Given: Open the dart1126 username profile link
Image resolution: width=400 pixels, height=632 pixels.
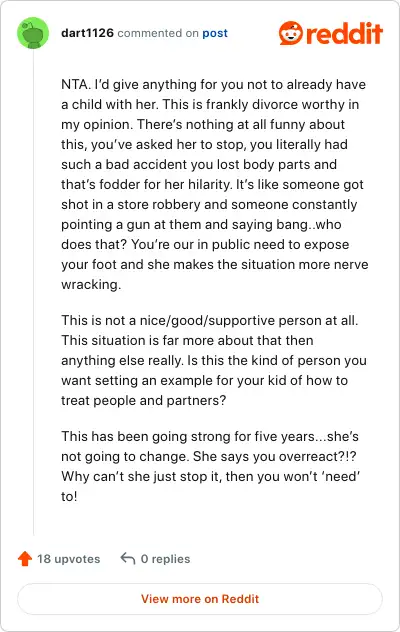Looking at the screenshot, I should tap(87, 33).
